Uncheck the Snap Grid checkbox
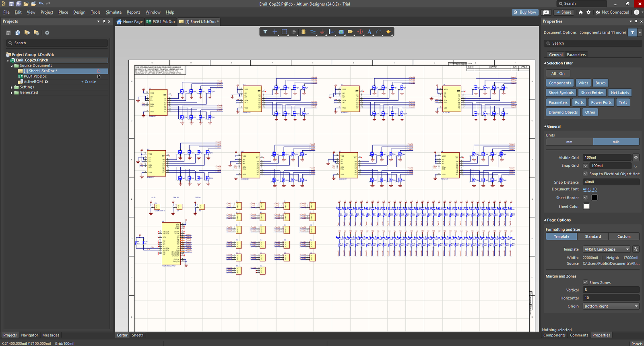The image size is (644, 346). (x=586, y=166)
